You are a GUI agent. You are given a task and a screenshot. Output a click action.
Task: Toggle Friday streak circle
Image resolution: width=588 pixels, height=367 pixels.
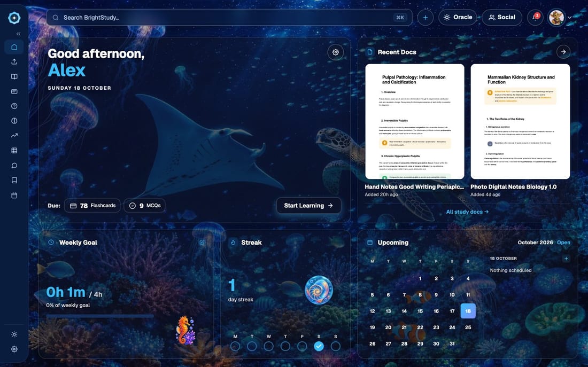coord(302,346)
